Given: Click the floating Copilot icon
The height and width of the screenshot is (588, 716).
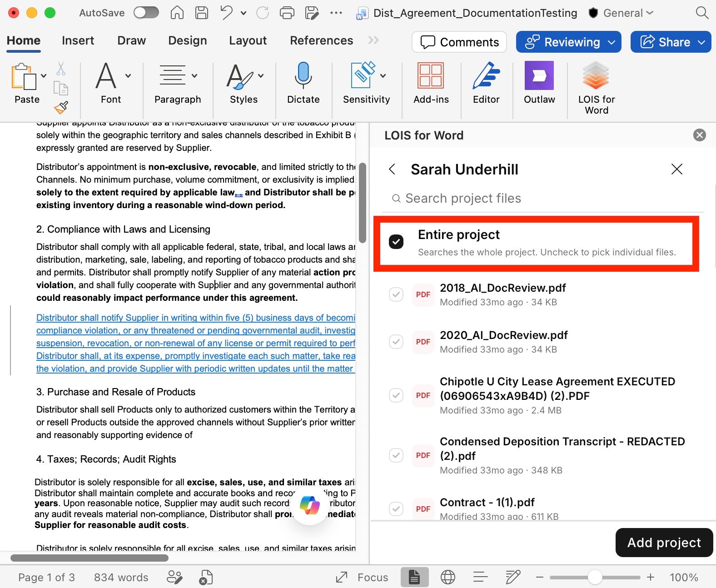Looking at the screenshot, I should [310, 505].
